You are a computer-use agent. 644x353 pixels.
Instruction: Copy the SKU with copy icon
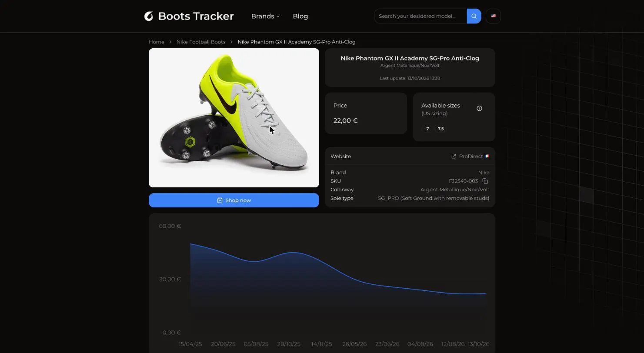485,181
